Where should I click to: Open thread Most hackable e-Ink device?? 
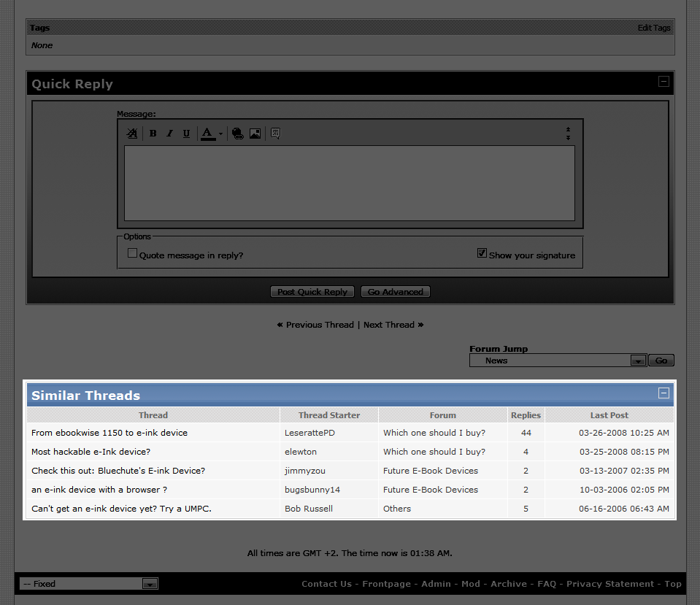(91, 452)
